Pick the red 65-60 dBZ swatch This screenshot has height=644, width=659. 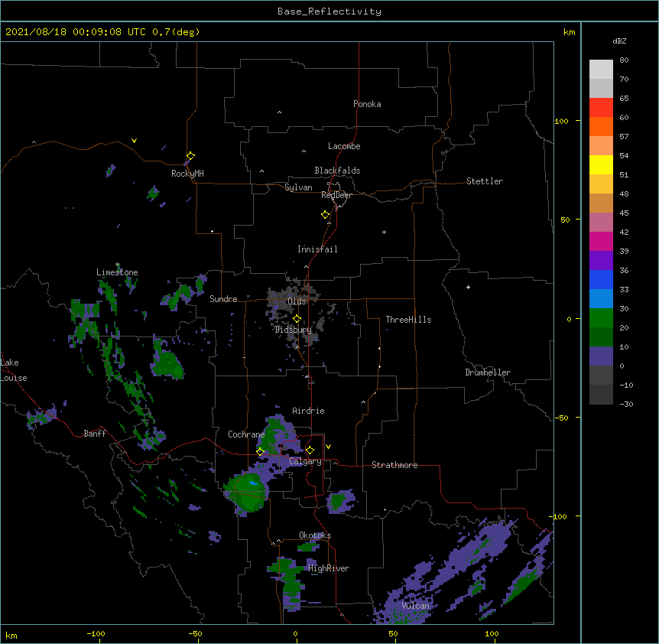pyautogui.click(x=601, y=108)
